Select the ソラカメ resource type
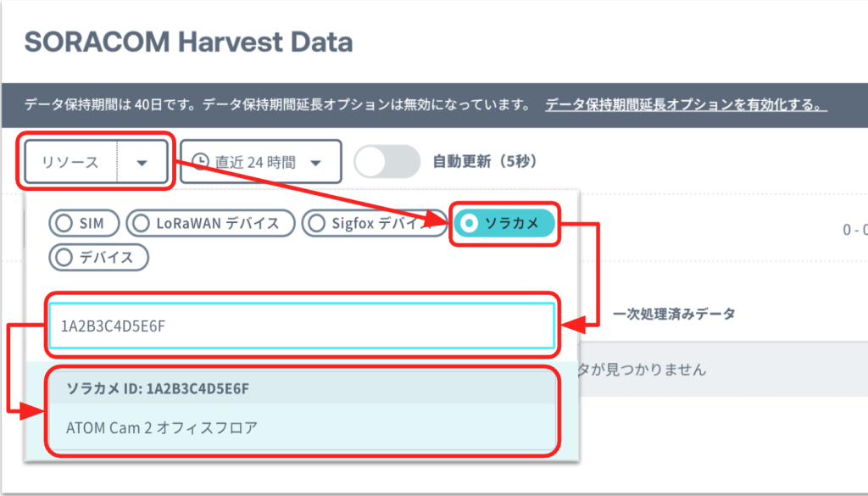Image resolution: width=868 pixels, height=496 pixels. tap(504, 223)
